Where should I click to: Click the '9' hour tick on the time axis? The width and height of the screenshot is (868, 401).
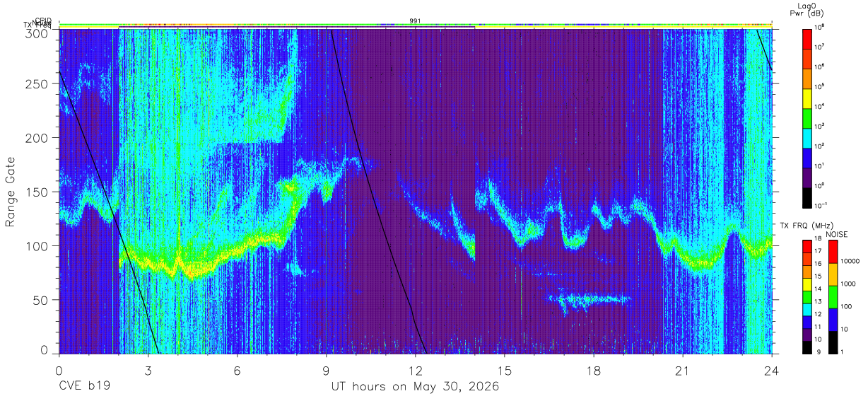(326, 371)
